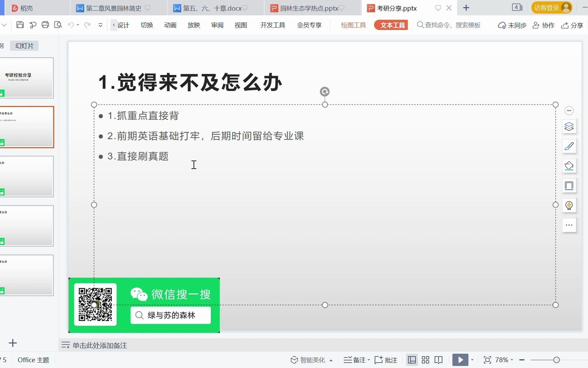Click the window count 4 icon

coord(517,7)
